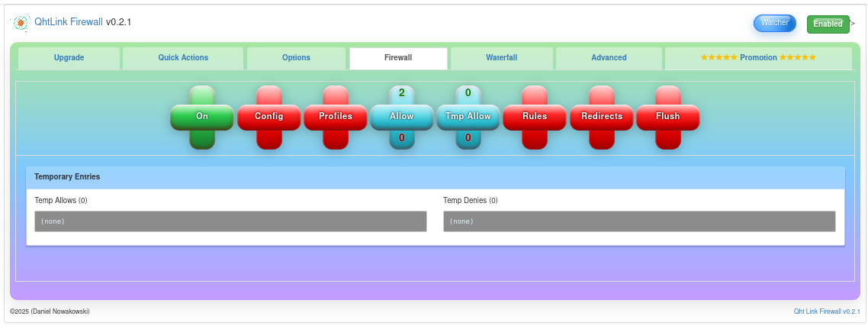Switch to the Upgrade tab

pyautogui.click(x=69, y=58)
